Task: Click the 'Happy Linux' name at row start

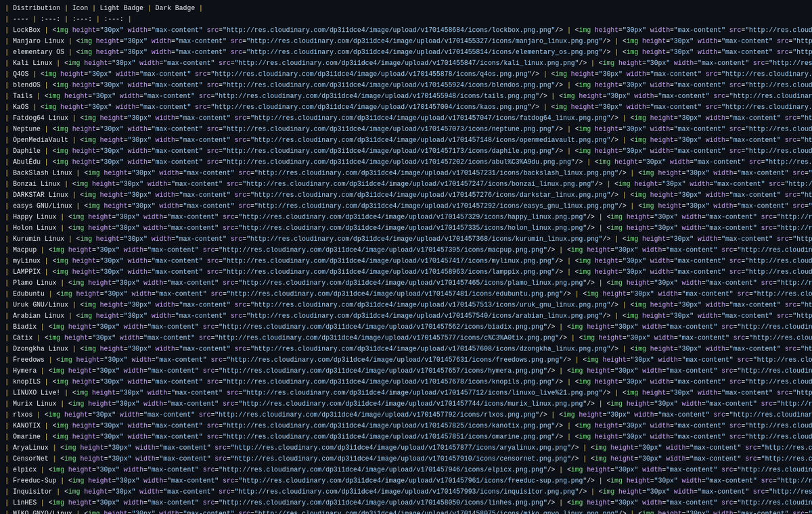Action: click(35, 216)
